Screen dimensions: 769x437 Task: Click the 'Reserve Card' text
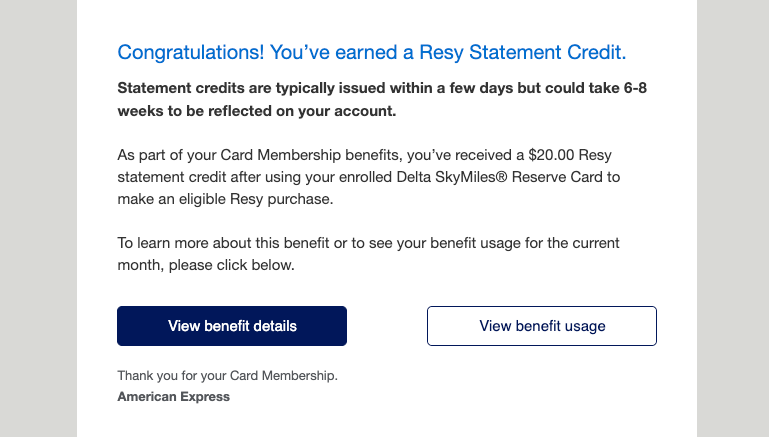557,177
